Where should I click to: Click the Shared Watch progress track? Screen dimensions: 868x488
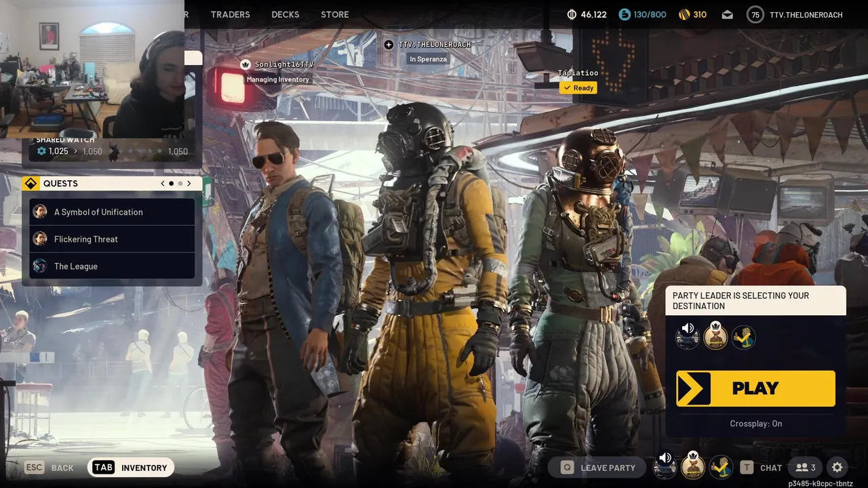tap(138, 151)
